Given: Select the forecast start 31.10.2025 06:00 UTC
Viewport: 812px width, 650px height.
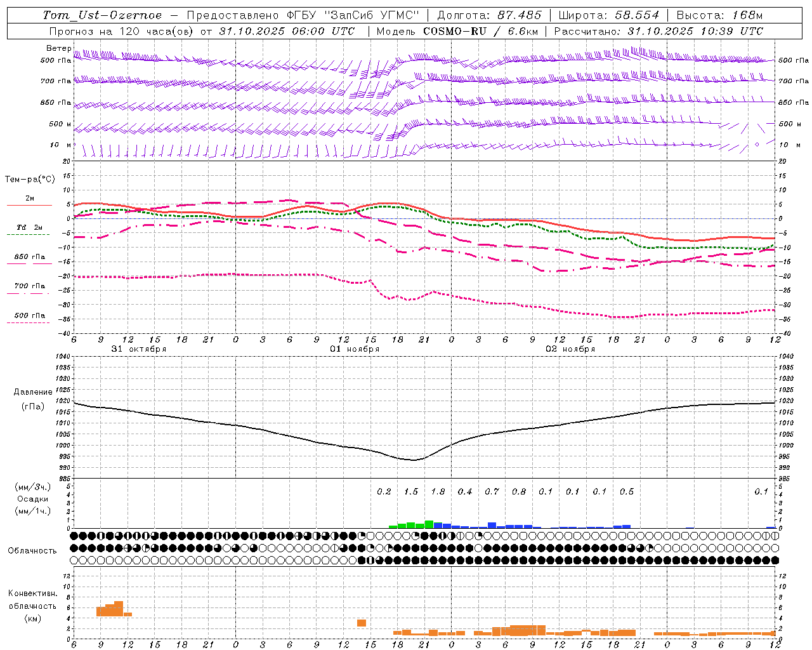Looking at the screenshot, I should pyautogui.click(x=287, y=31).
